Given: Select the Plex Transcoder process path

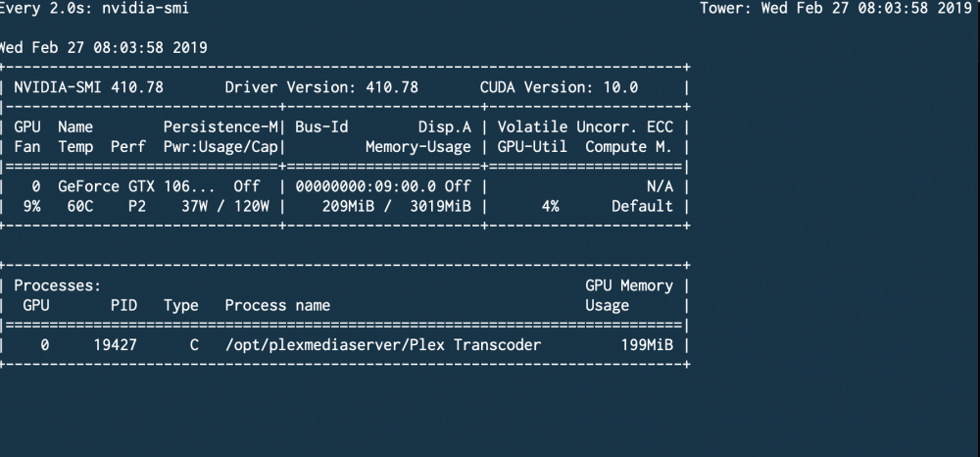Looking at the screenshot, I should pyautogui.click(x=383, y=345).
